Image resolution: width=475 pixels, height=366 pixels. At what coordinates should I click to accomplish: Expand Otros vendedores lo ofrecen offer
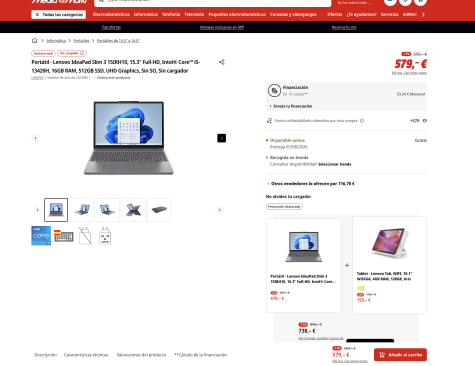click(311, 183)
